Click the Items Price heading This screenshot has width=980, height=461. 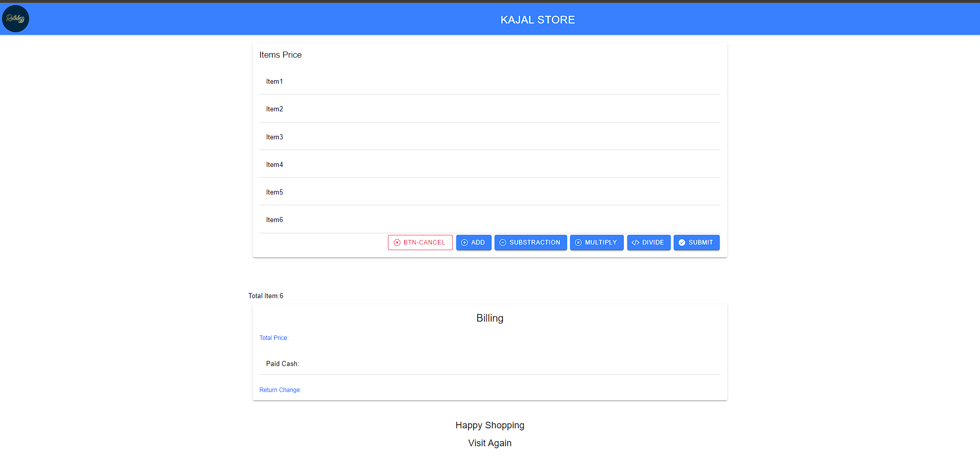point(280,55)
